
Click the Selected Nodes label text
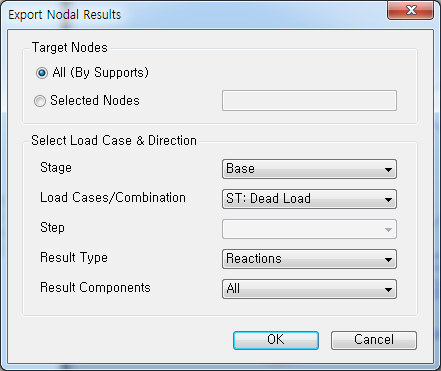(x=95, y=101)
